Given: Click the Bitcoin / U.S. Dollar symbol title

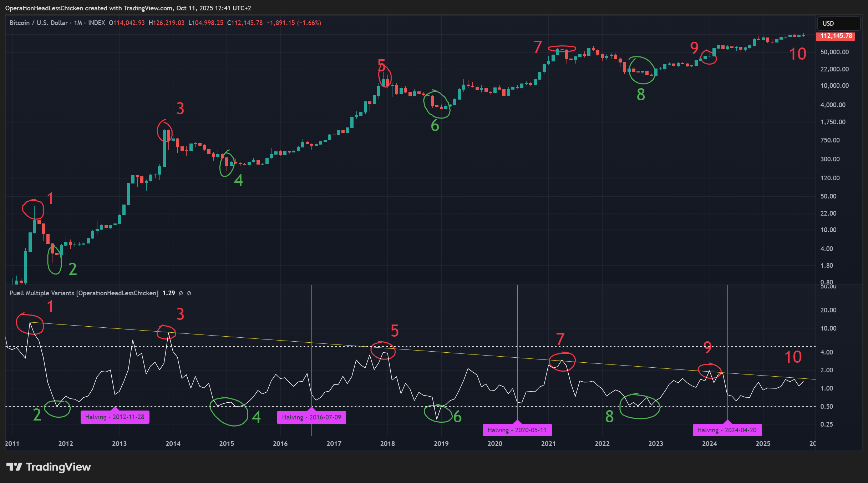Looking at the screenshot, I should [39, 23].
